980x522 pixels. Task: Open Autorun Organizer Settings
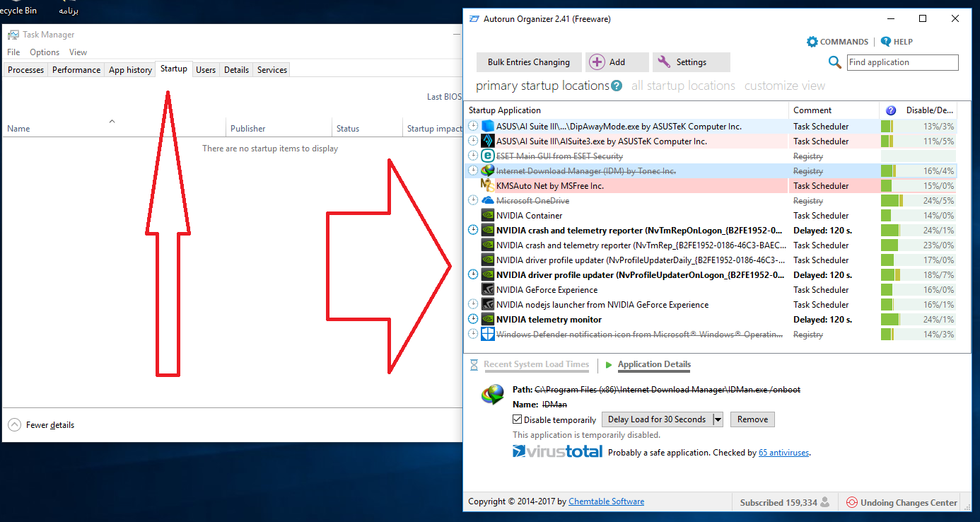692,62
